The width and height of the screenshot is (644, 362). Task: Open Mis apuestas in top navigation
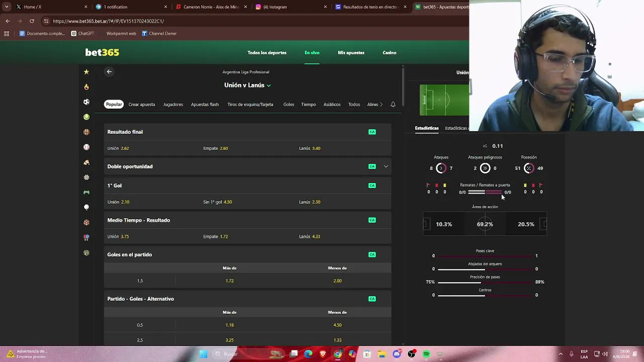351,53
